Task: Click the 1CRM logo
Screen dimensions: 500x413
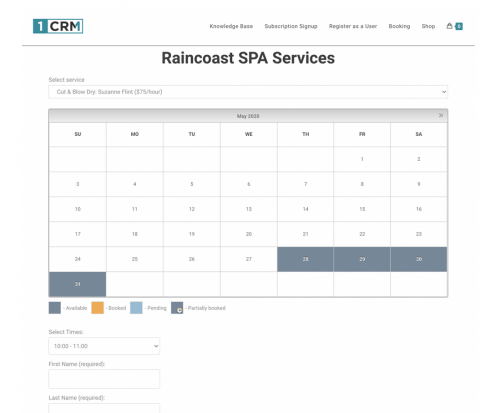Action: pyautogui.click(x=58, y=26)
